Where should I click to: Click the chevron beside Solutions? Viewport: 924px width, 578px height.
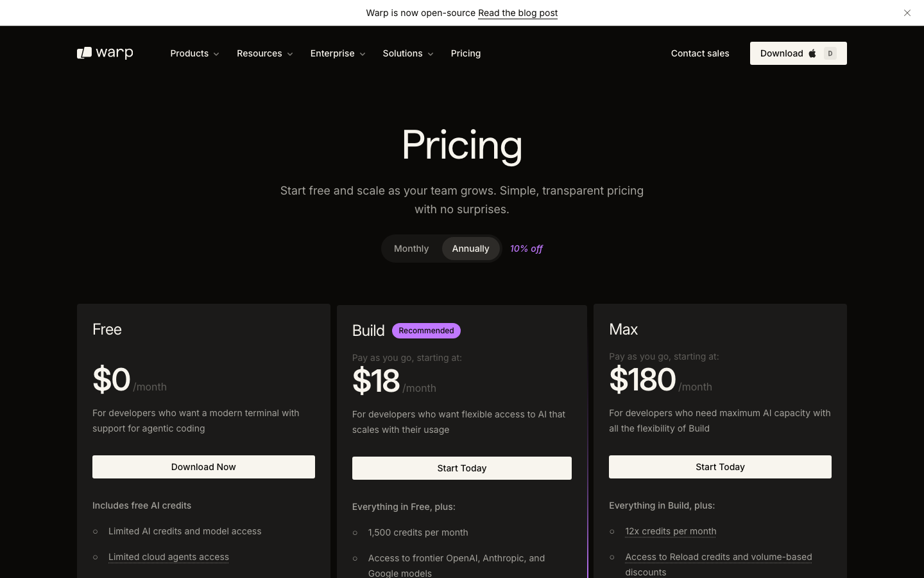pyautogui.click(x=431, y=54)
